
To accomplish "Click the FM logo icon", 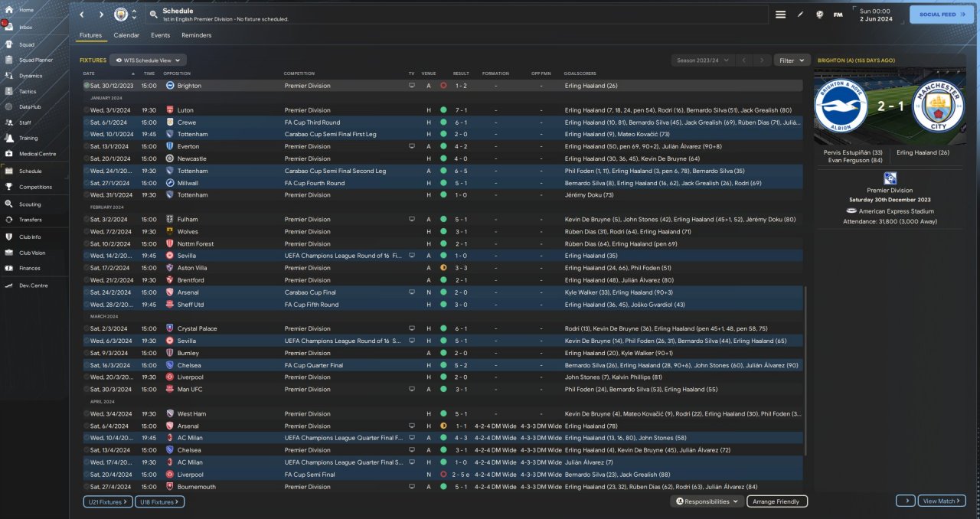I will tap(838, 15).
